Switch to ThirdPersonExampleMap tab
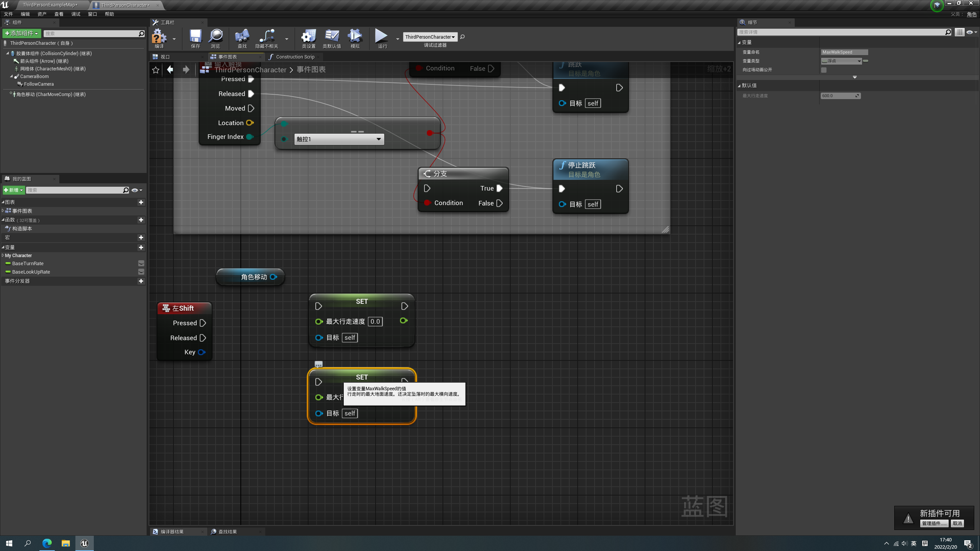Viewport: 980px width, 551px height. (x=50, y=5)
